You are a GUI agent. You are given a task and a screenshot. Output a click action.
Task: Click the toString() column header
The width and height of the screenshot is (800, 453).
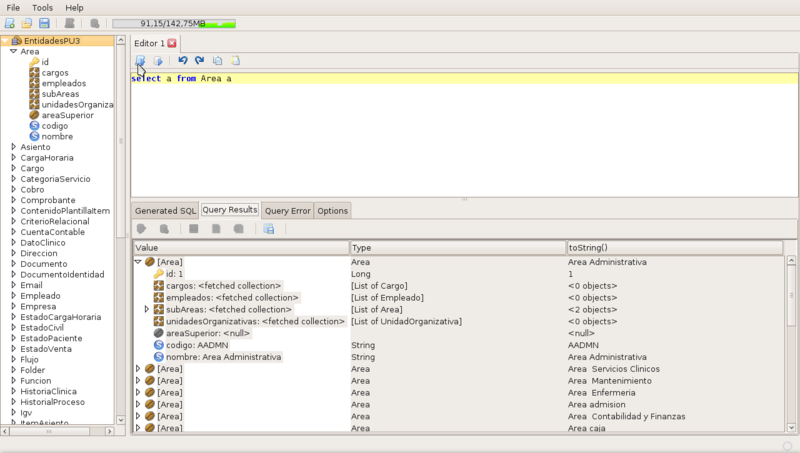(675, 247)
